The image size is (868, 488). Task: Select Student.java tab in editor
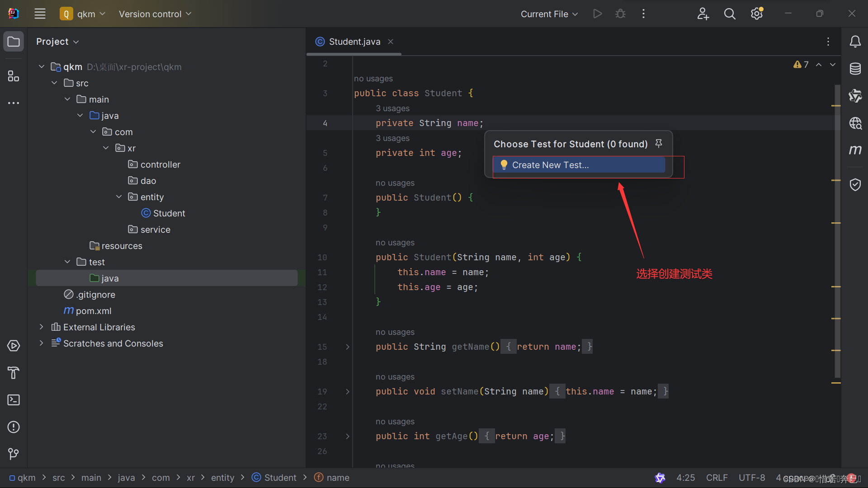pyautogui.click(x=352, y=41)
